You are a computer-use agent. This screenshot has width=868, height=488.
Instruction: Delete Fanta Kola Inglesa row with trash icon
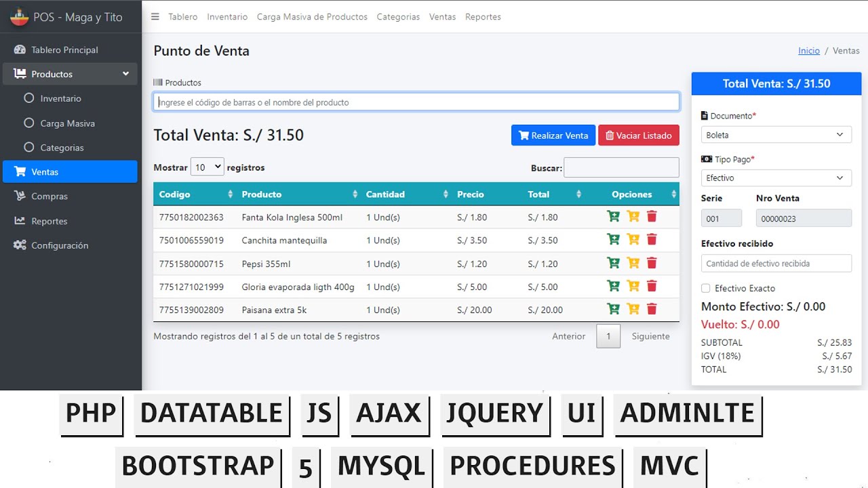pos(652,217)
